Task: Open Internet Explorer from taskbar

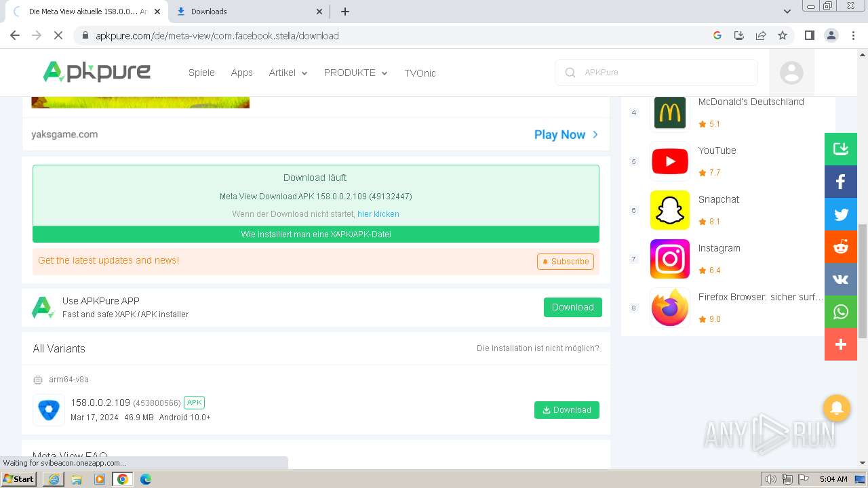Action: tap(54, 479)
